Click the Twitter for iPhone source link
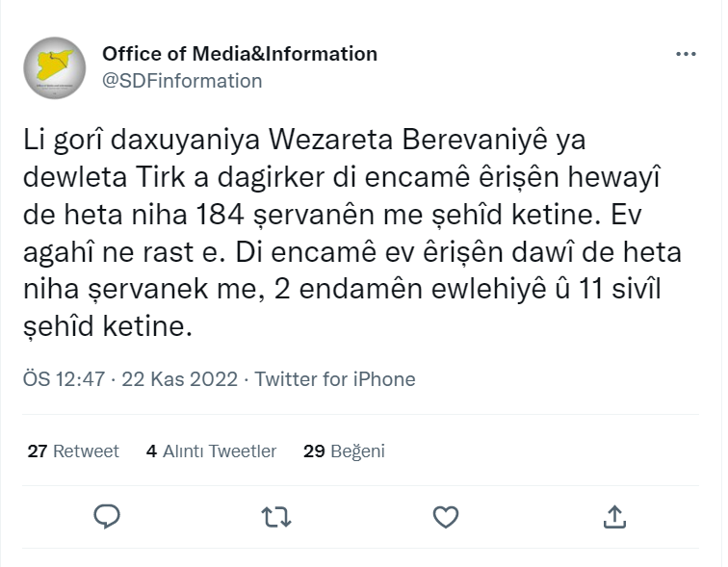 click(x=335, y=379)
